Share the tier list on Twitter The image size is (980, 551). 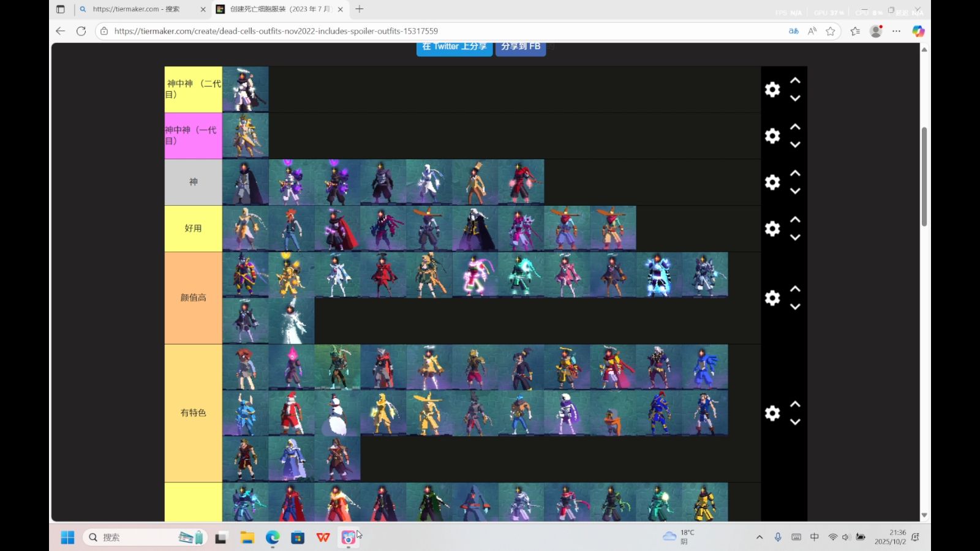pos(454,47)
